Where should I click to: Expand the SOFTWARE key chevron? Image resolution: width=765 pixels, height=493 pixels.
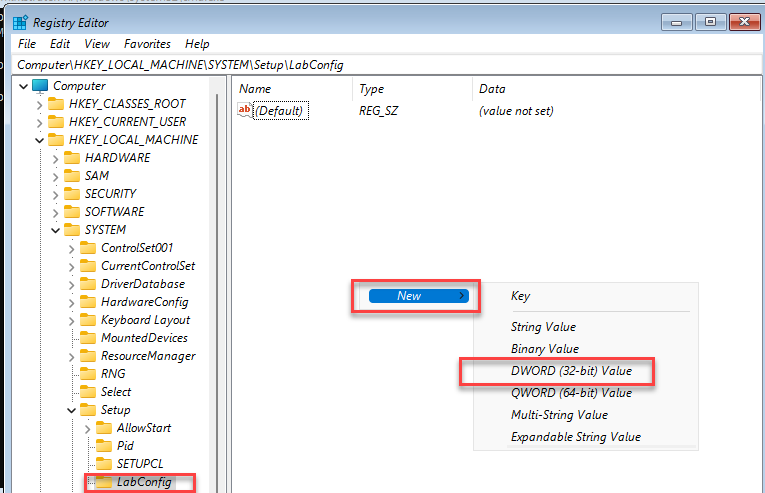click(x=55, y=212)
